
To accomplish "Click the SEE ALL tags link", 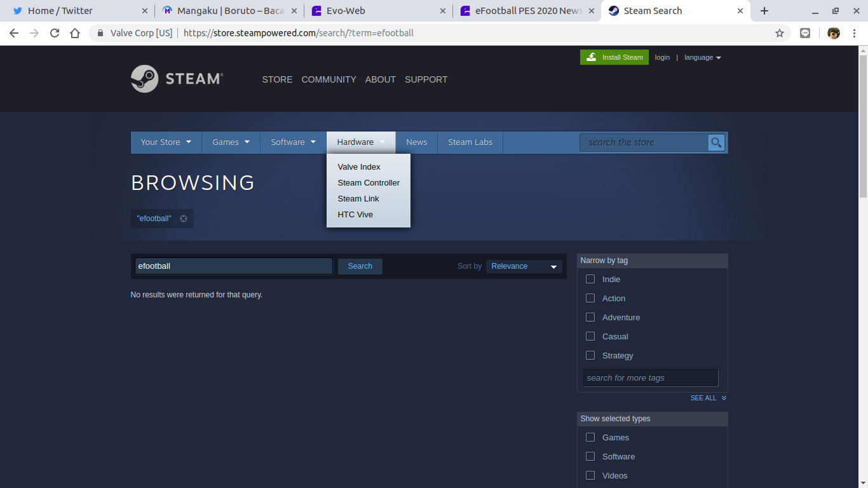I will [x=707, y=398].
